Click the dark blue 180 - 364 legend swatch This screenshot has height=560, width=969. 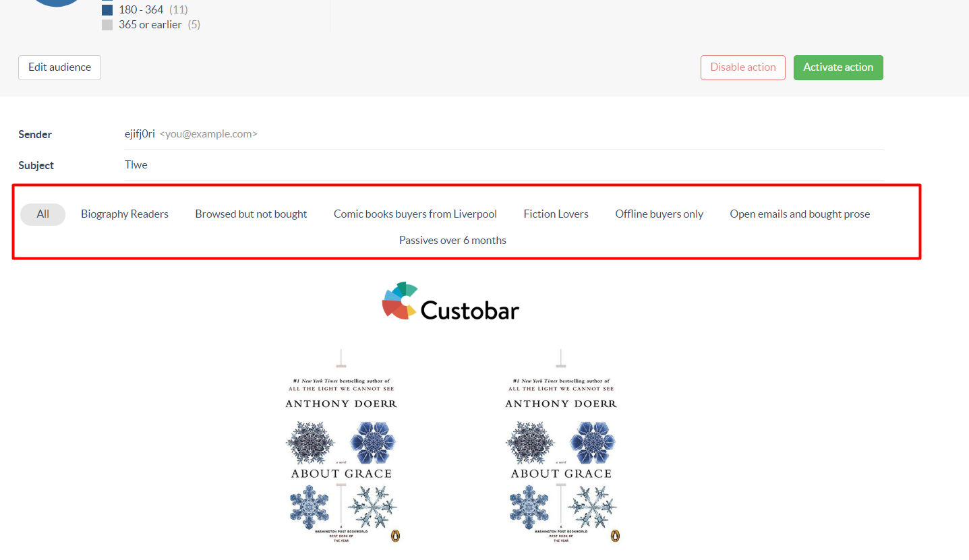pos(107,10)
